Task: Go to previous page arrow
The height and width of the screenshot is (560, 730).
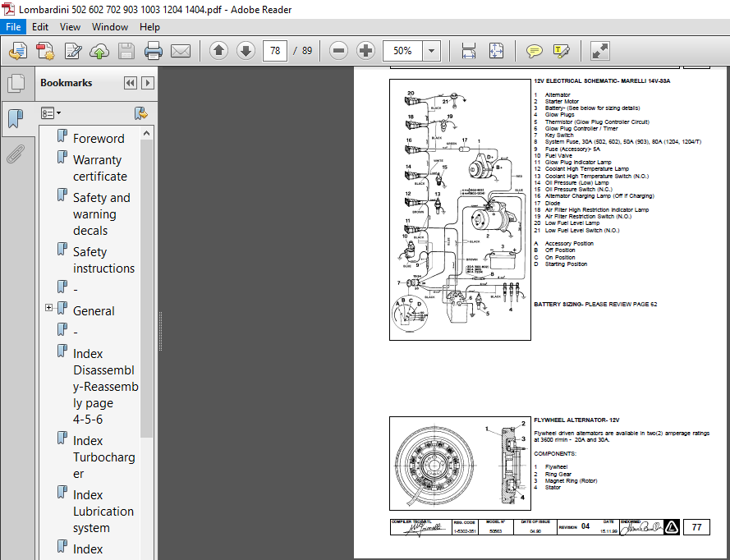Action: [218, 51]
